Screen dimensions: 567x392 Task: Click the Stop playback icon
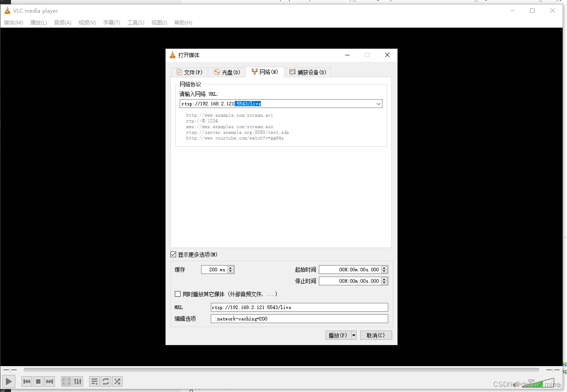click(x=38, y=381)
